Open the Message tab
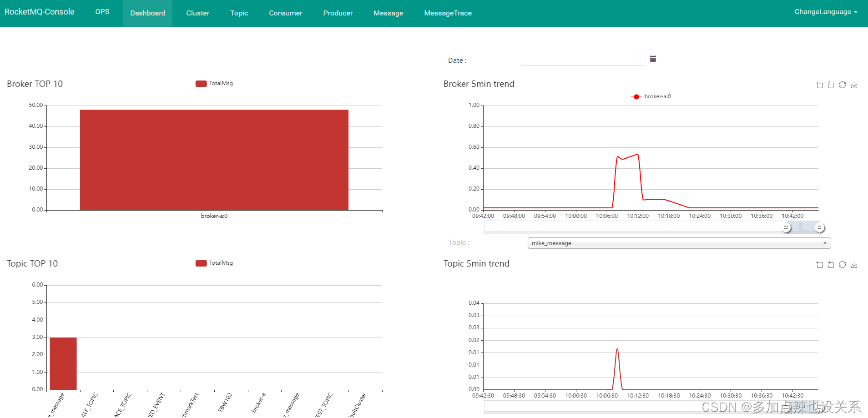This screenshot has width=868, height=418. [x=389, y=13]
